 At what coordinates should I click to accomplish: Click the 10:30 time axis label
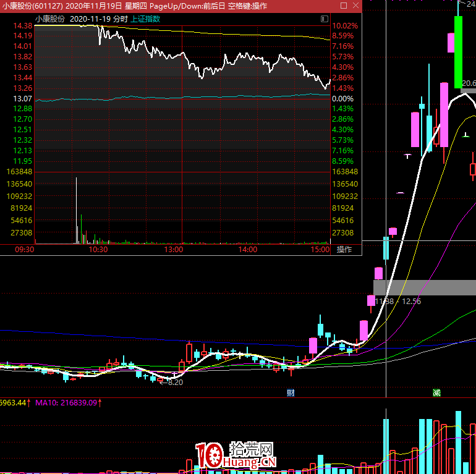[98, 250]
